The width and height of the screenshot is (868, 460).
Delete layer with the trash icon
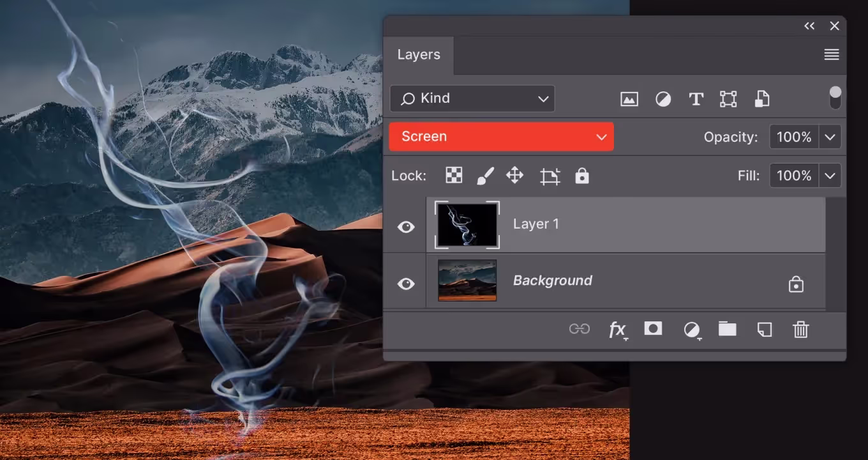point(800,330)
